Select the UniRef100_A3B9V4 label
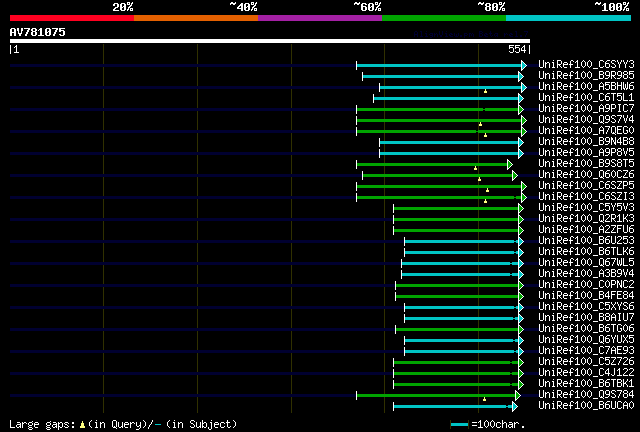This screenshot has height=432, width=640. coord(586,274)
